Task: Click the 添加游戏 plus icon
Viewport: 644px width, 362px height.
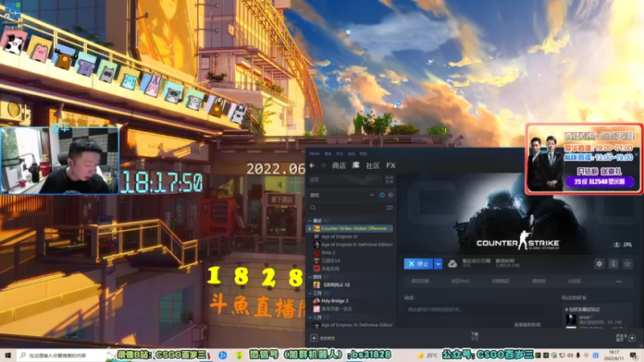Action: coord(314,338)
